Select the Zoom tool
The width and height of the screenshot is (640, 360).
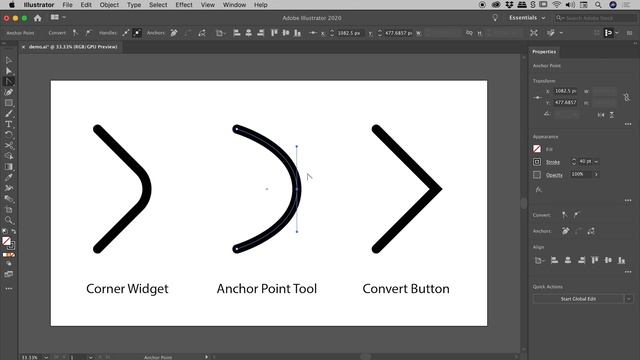pos(9,220)
